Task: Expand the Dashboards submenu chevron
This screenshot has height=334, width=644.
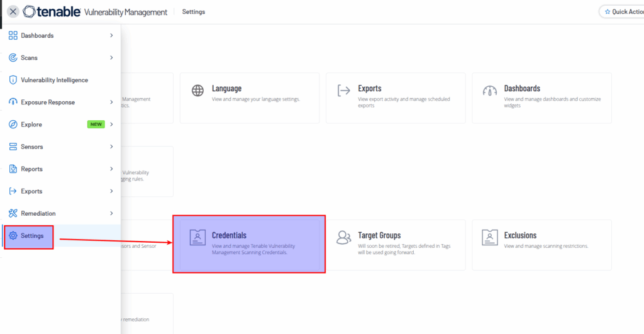Action: pyautogui.click(x=111, y=36)
